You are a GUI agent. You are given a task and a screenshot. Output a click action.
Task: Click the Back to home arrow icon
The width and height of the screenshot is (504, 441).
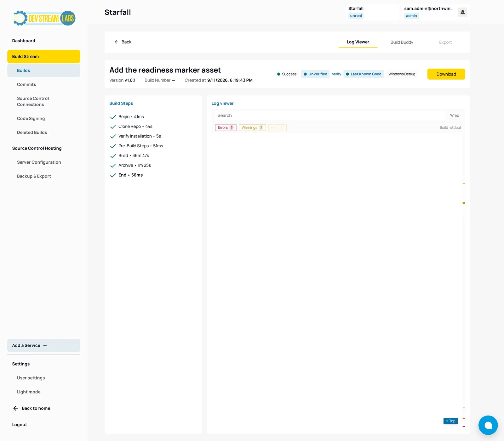pos(16,408)
